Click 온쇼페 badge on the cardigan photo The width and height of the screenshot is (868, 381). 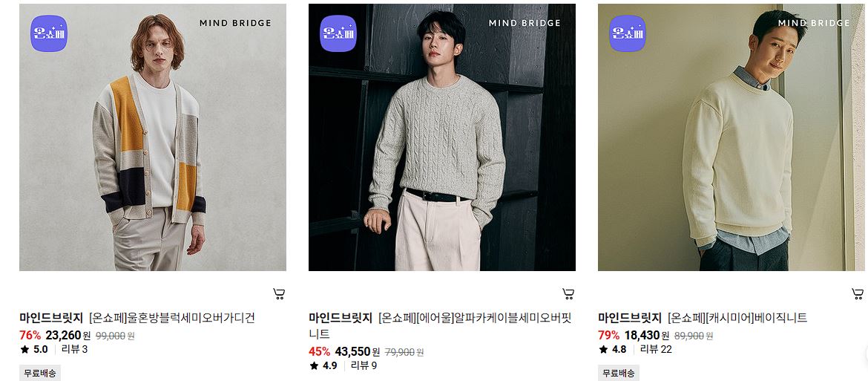(49, 33)
